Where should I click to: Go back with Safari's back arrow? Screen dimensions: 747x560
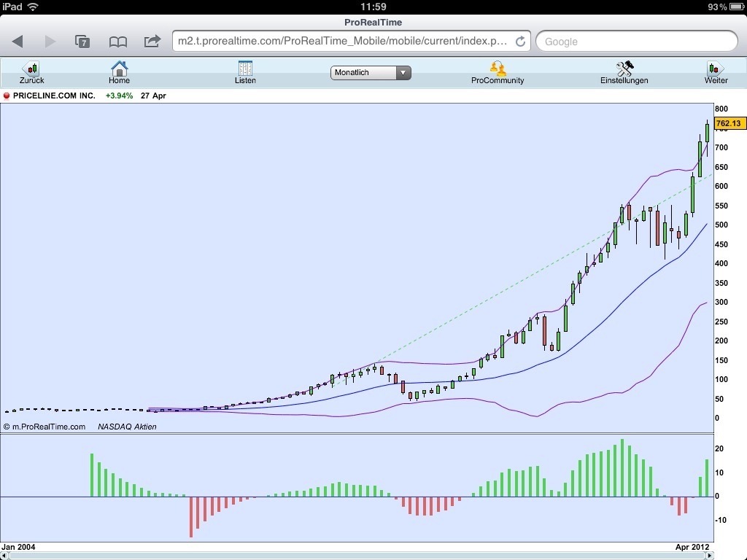[18, 42]
